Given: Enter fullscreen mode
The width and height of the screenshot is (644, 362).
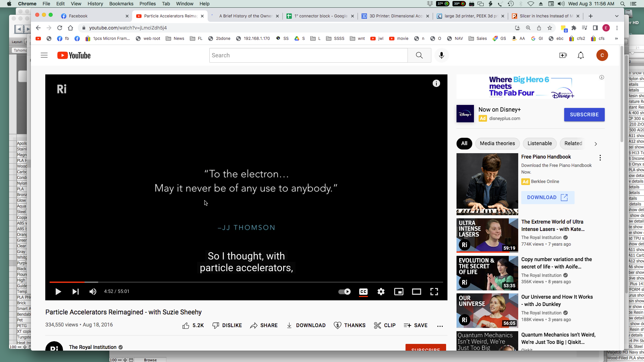Looking at the screenshot, I should click(x=434, y=292).
